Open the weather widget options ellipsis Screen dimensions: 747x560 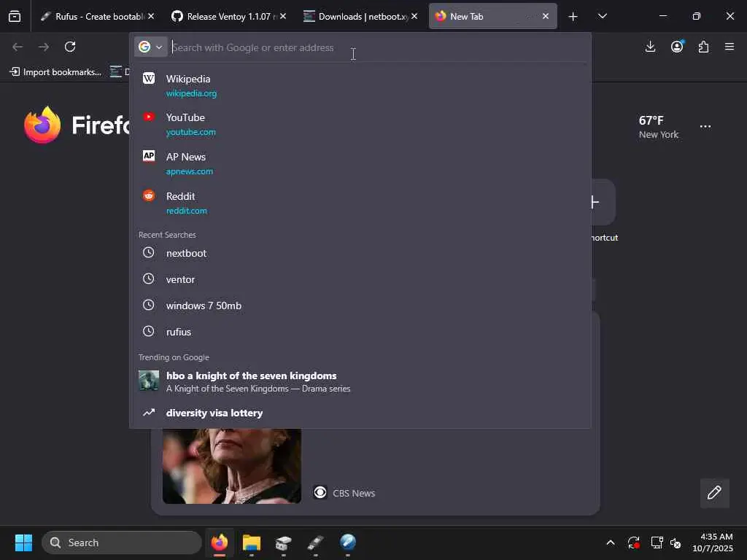coord(705,127)
